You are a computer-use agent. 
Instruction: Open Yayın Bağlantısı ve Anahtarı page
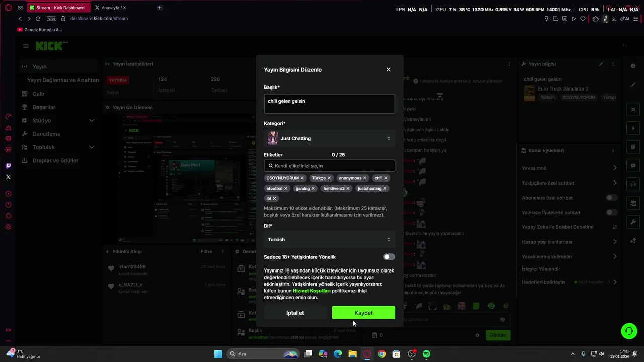pyautogui.click(x=63, y=80)
